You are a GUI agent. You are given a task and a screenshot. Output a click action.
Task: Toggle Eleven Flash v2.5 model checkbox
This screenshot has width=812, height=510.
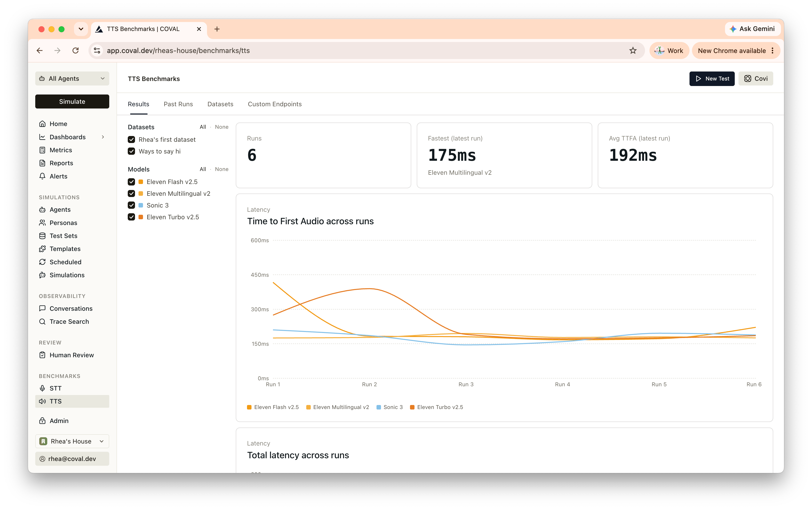coord(131,182)
